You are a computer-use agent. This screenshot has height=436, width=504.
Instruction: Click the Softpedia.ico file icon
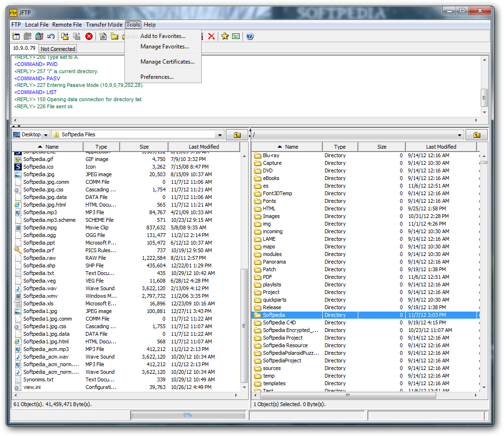point(18,167)
